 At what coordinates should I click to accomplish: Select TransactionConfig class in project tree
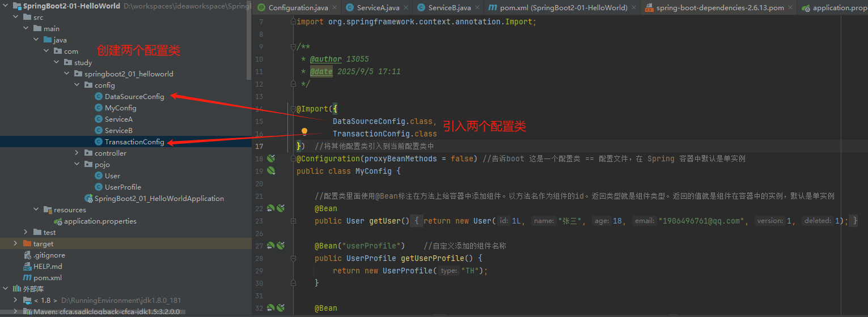click(134, 142)
